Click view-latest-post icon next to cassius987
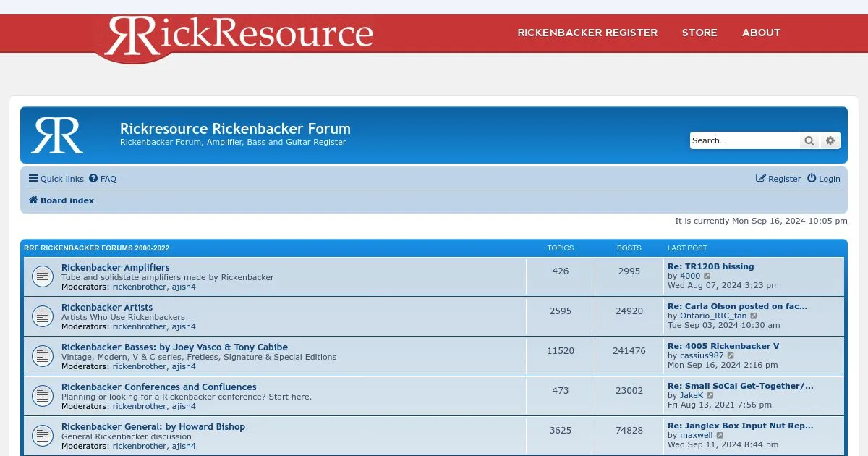868x456 pixels. point(731,356)
